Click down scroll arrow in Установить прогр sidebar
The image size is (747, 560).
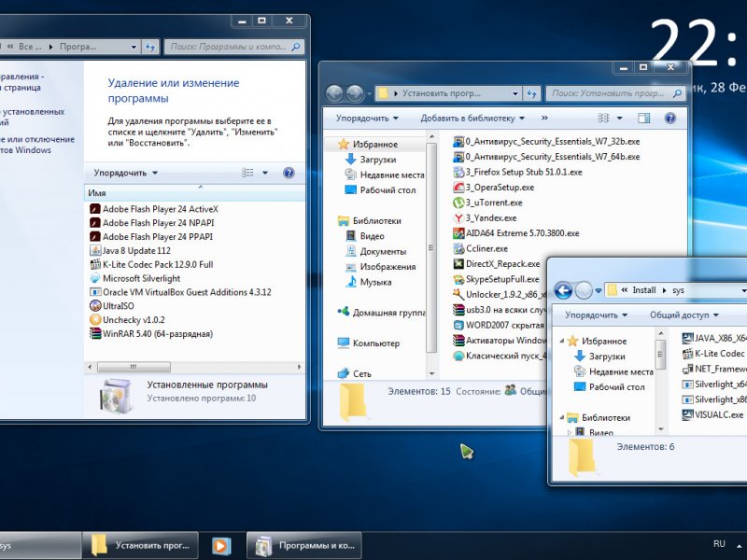[431, 374]
